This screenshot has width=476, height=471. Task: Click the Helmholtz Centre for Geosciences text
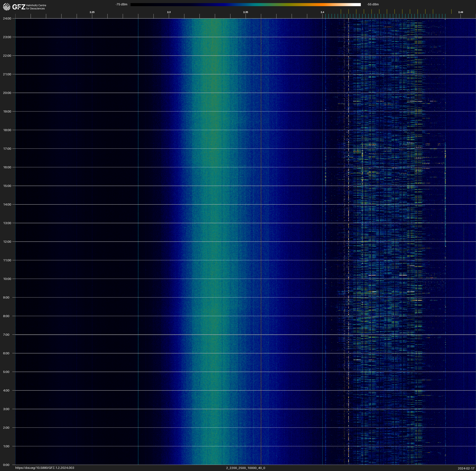[36, 7]
